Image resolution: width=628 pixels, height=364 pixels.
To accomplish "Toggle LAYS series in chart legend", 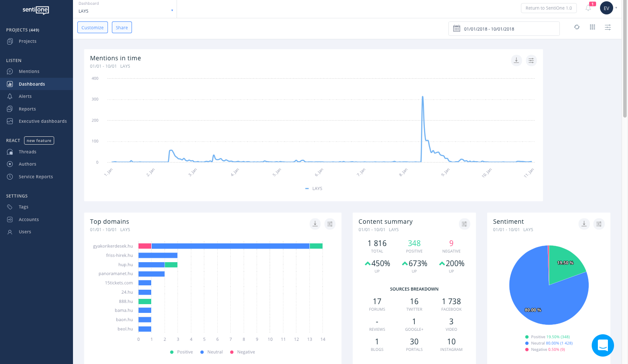I will point(314,189).
